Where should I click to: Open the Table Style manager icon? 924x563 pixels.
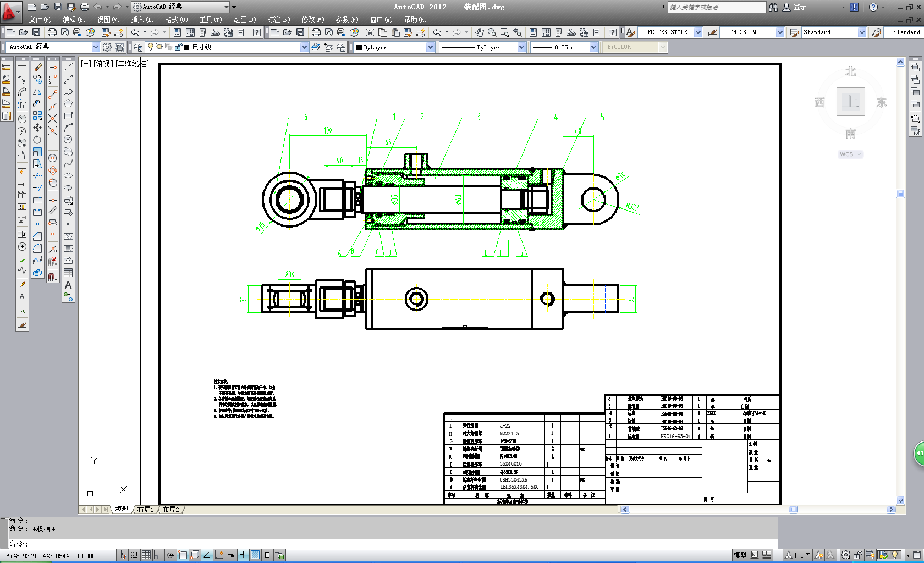tap(794, 32)
